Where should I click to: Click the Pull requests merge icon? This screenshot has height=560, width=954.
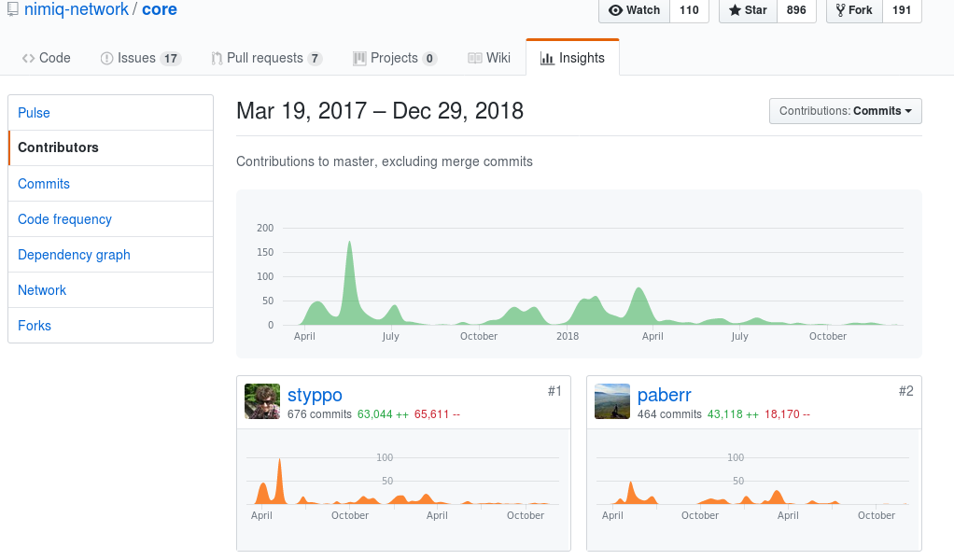tap(217, 59)
